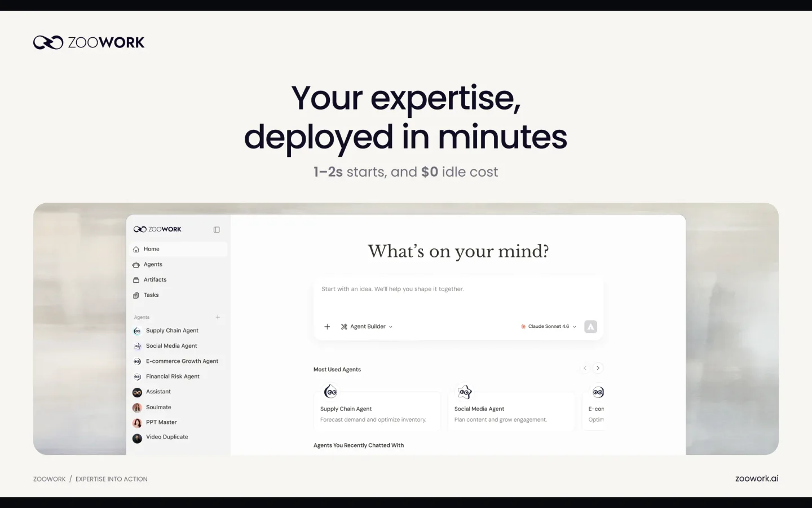Click the ZooWork logo in the page header
812x508 pixels.
tap(89, 42)
